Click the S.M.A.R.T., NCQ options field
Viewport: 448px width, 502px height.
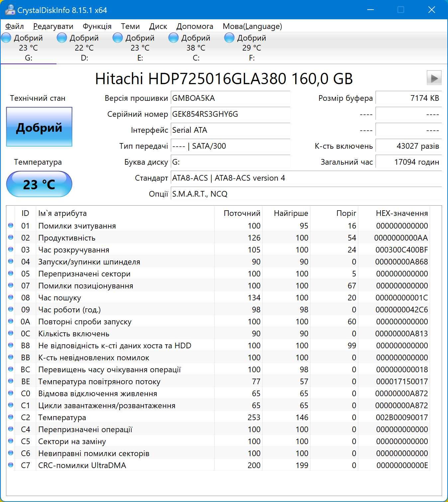point(306,194)
